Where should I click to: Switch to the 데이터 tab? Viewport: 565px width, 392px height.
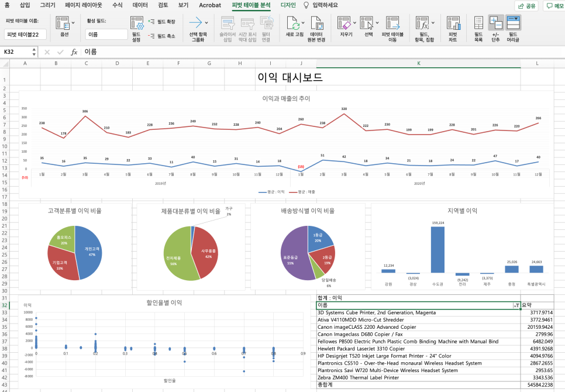point(140,5)
